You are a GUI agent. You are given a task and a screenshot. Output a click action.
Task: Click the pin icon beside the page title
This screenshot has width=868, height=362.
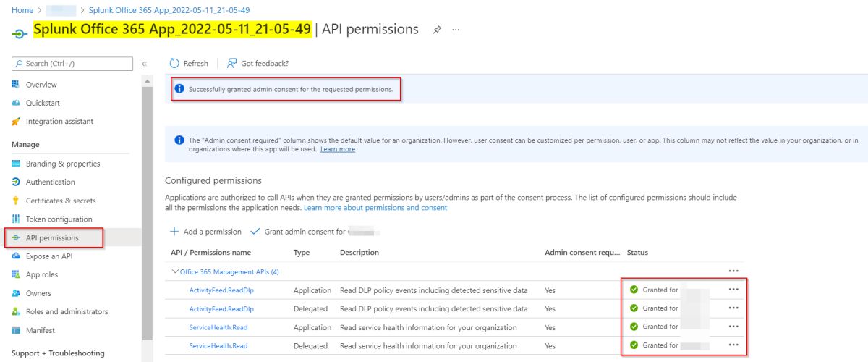(437, 30)
